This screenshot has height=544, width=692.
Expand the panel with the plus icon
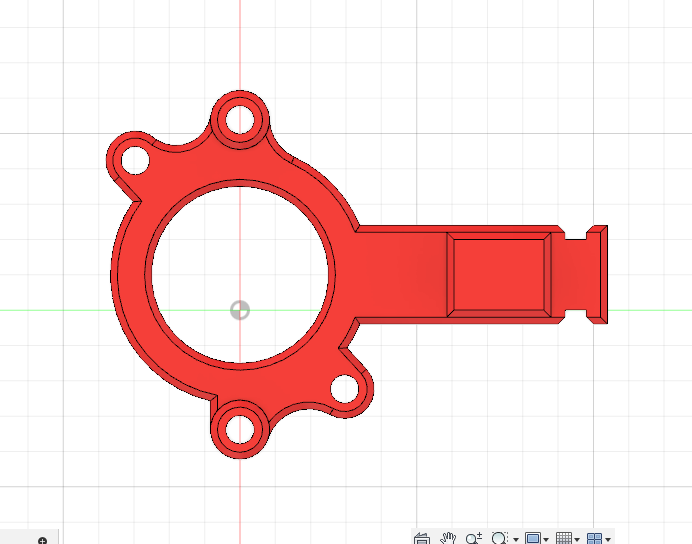tap(43, 540)
